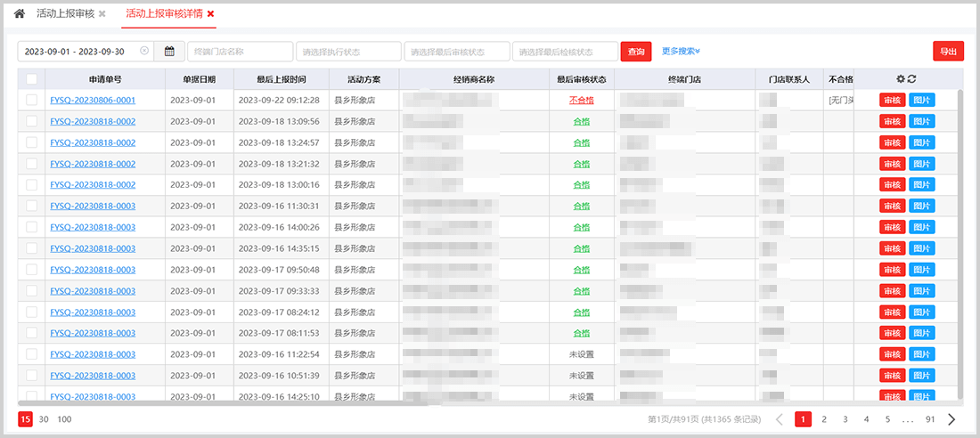
Task: Open the calendar date picker icon
Action: coord(169,52)
